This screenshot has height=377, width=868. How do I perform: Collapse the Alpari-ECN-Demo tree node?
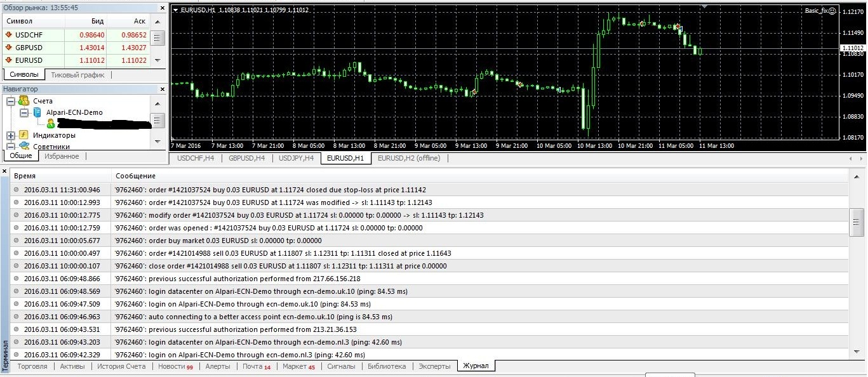point(23,112)
